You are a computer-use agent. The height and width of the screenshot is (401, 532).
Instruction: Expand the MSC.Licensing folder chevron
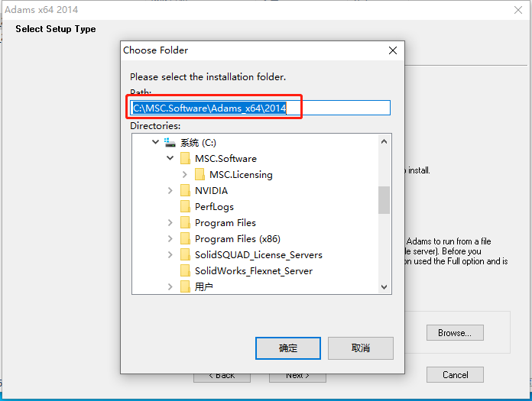[x=184, y=174]
